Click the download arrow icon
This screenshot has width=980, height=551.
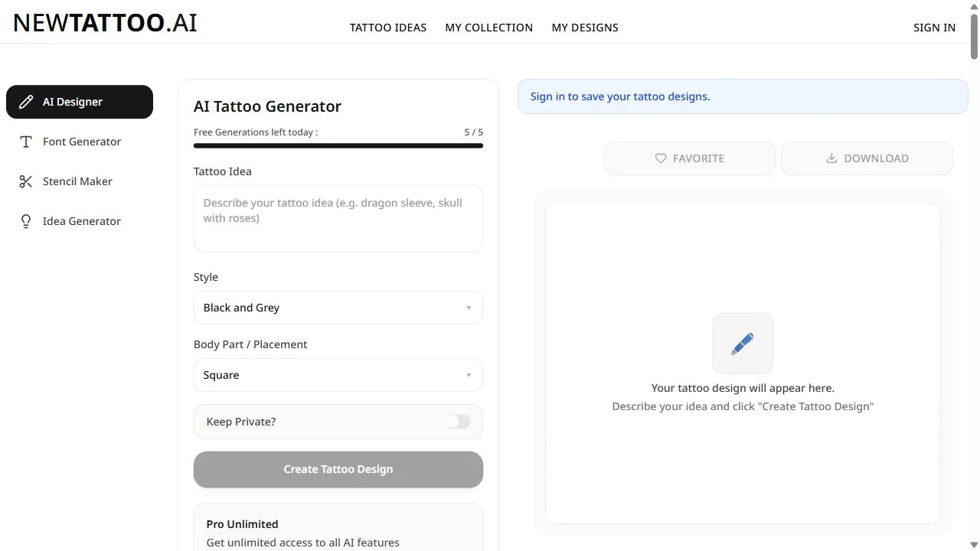click(831, 158)
